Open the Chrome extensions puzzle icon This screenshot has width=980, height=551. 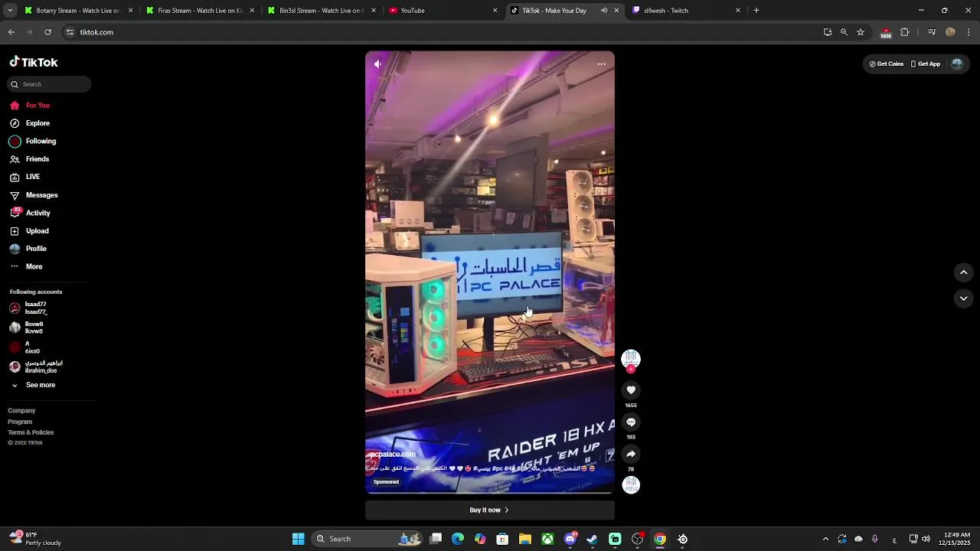[x=905, y=32]
